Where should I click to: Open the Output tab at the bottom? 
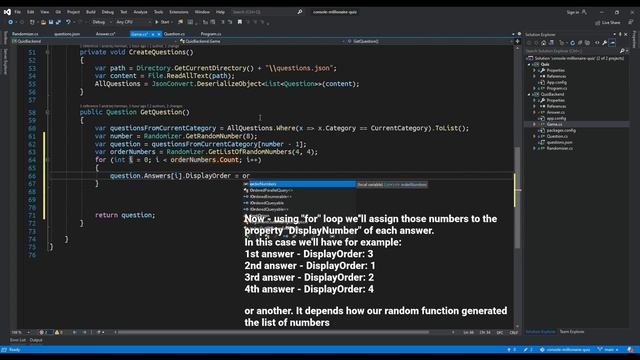(36, 340)
